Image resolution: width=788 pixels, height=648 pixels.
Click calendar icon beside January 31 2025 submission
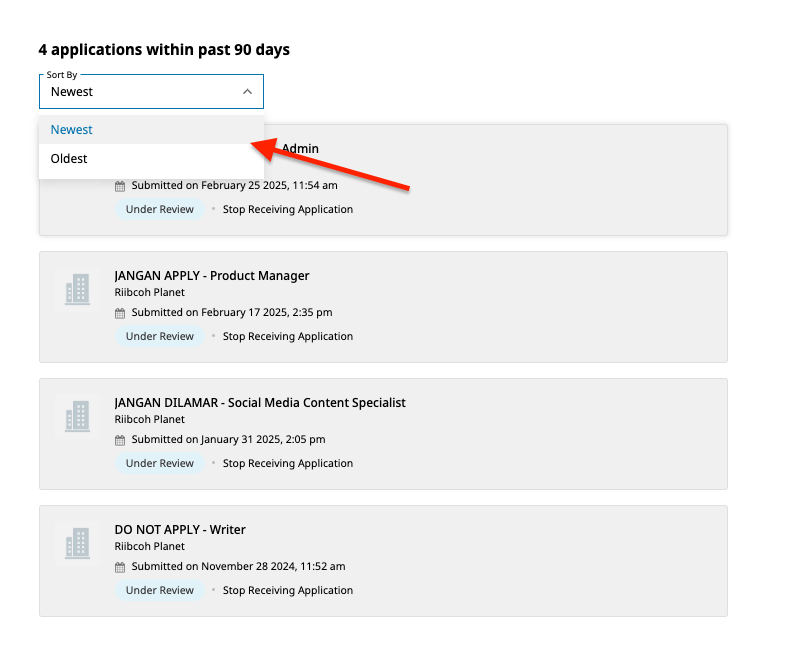pos(120,440)
